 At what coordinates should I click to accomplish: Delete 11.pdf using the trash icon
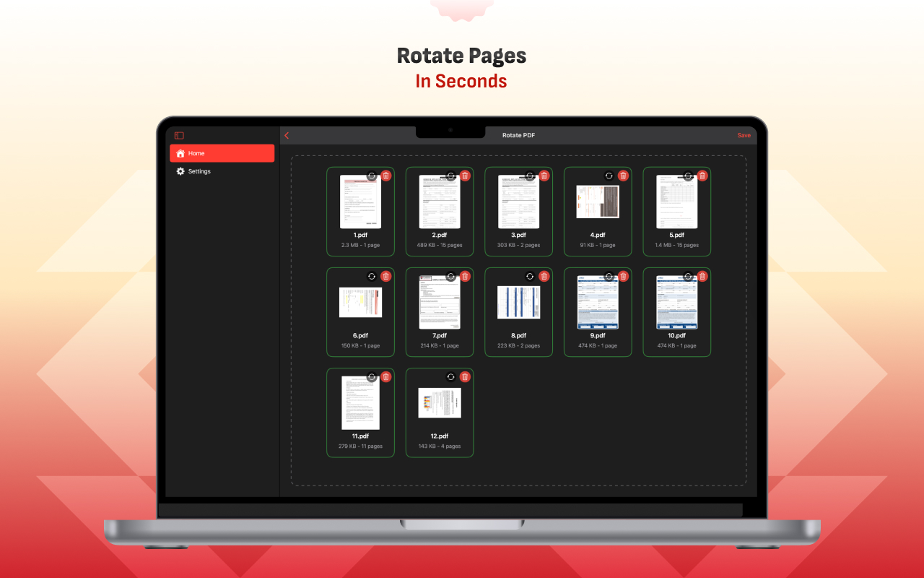(x=385, y=376)
